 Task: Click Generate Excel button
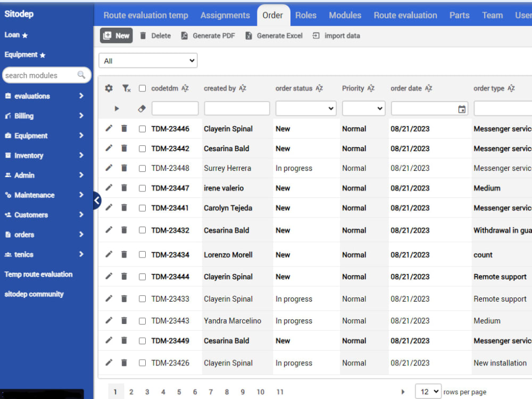click(274, 36)
